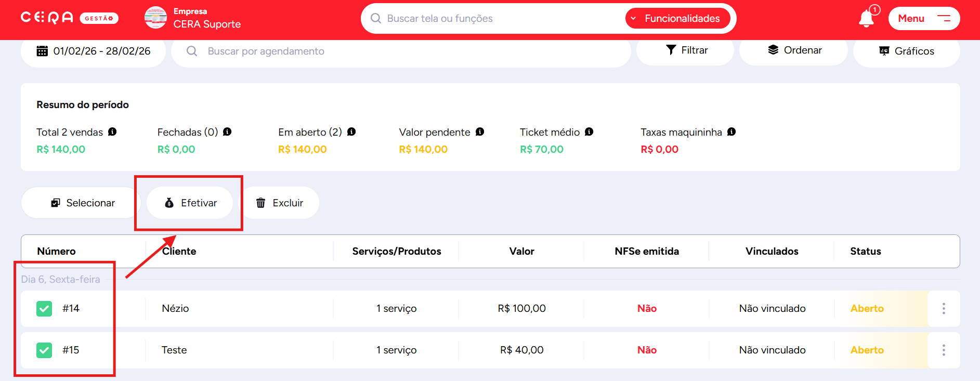Click the notification bell icon

tap(866, 19)
